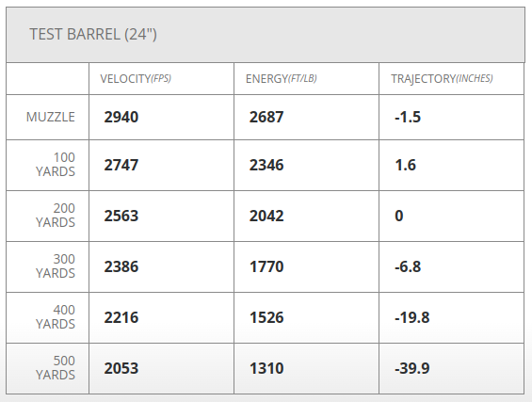The height and width of the screenshot is (402, 532).
Task: Select muzzle energy value 2687
Action: tap(266, 117)
